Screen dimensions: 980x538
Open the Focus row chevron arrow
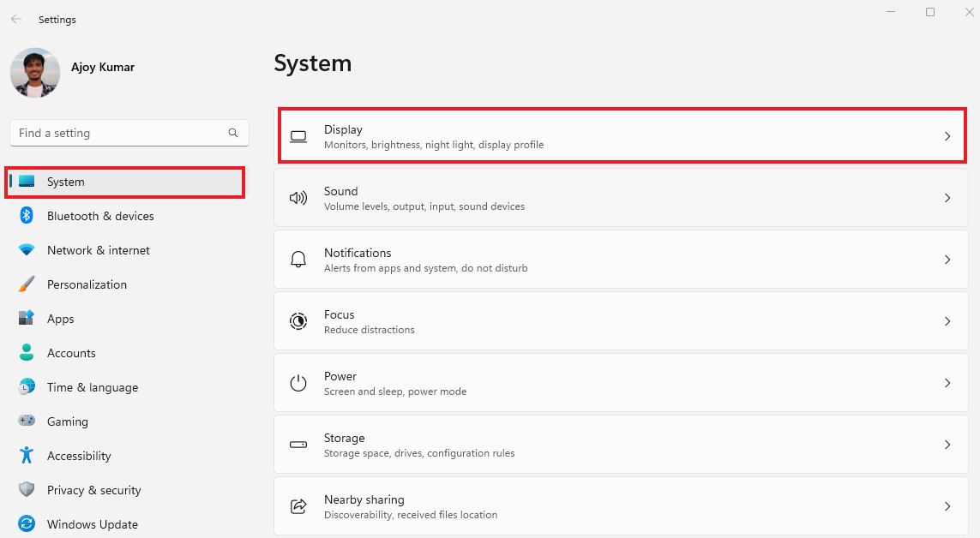[947, 321]
